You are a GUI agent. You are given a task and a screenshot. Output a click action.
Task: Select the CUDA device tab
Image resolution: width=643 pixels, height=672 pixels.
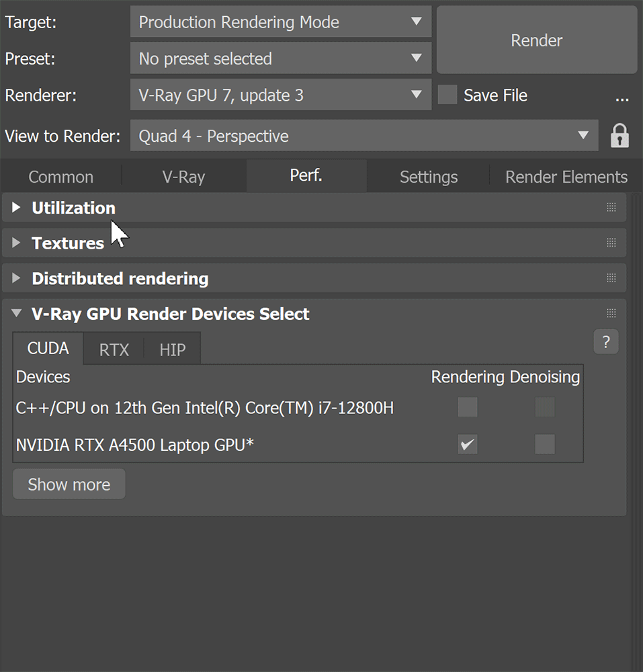coord(48,348)
